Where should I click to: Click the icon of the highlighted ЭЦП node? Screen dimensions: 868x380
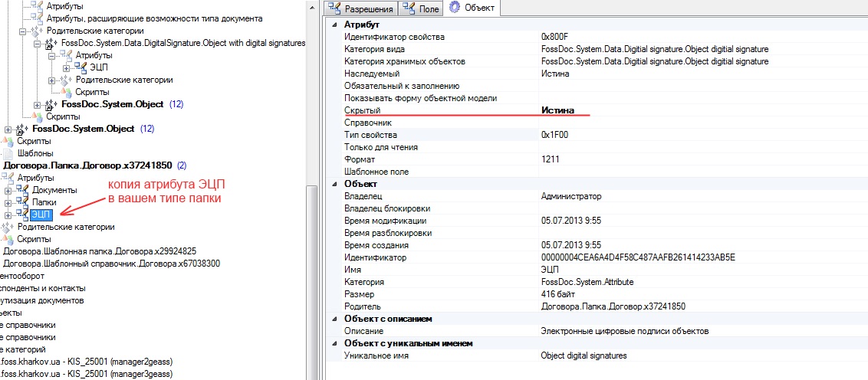[23, 214]
